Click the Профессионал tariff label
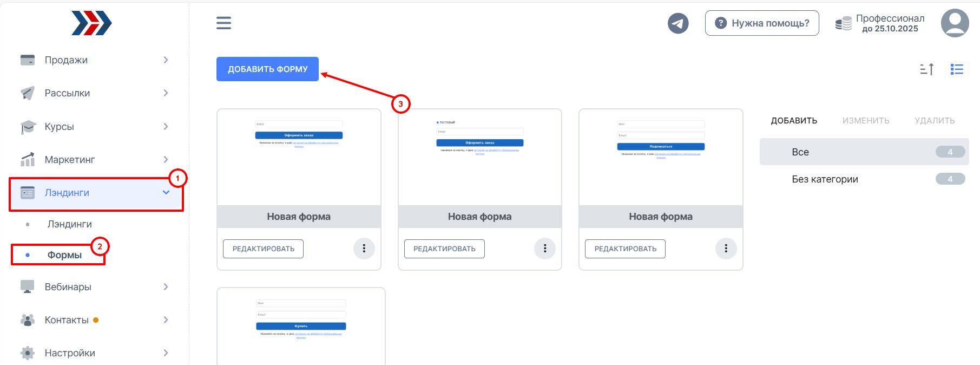980x365 pixels. point(890,18)
